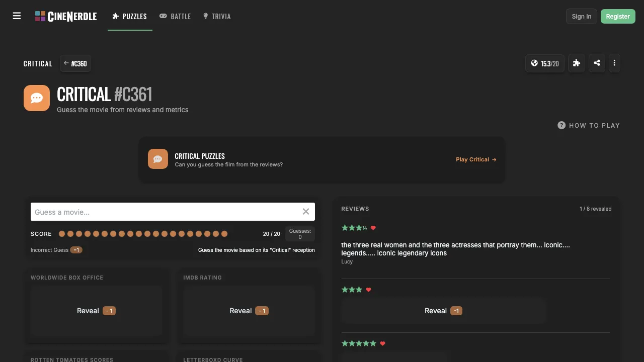Open the three-dot more options menu
The height and width of the screenshot is (362, 644).
(x=614, y=63)
